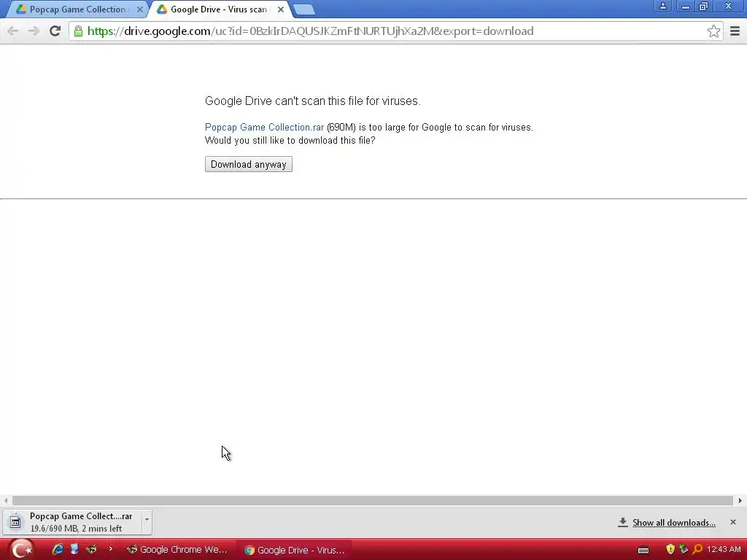
Task: Click the horizontal scrollbar right arrow
Action: [x=740, y=500]
